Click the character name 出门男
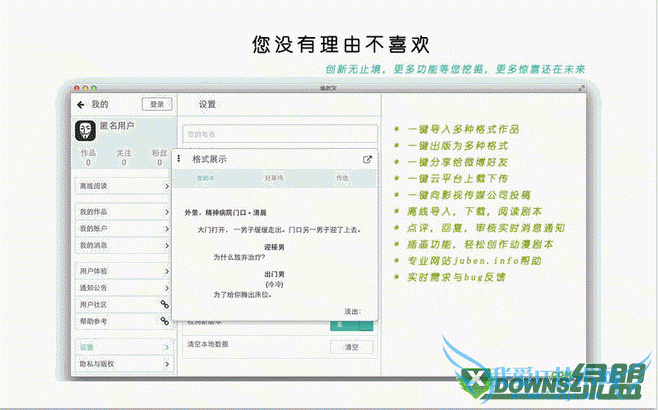This screenshot has width=658, height=410. 274,274
